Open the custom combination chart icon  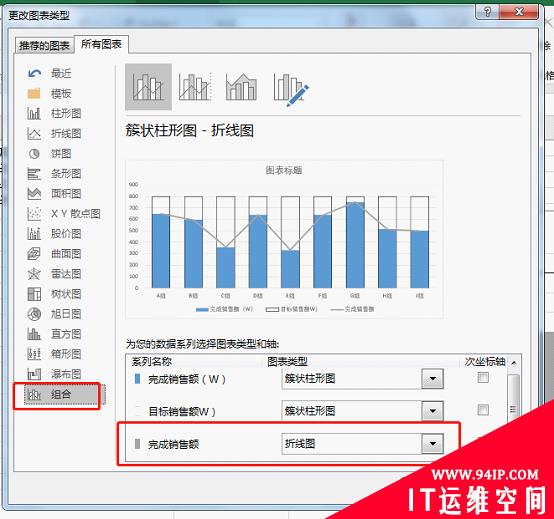pos(291,89)
